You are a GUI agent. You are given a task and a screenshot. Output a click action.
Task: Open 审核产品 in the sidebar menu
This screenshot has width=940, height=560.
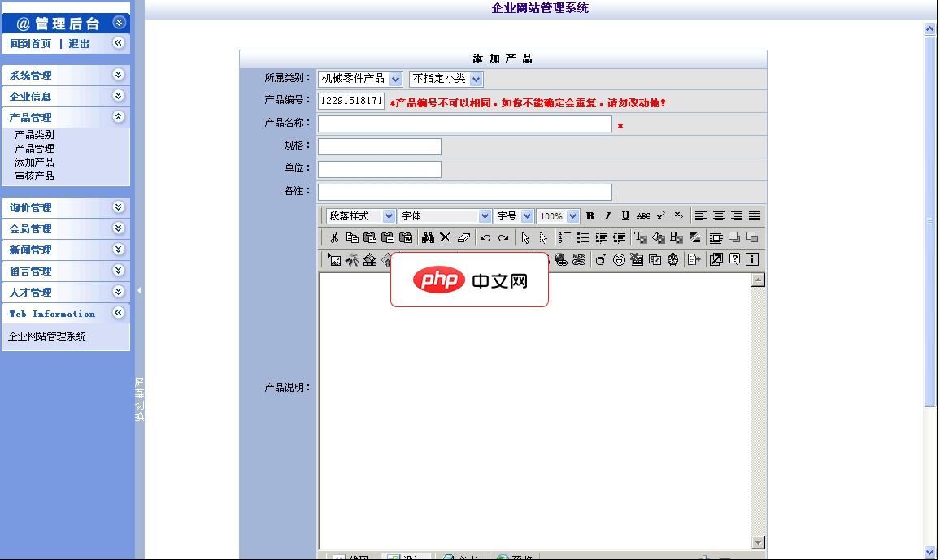coord(34,176)
